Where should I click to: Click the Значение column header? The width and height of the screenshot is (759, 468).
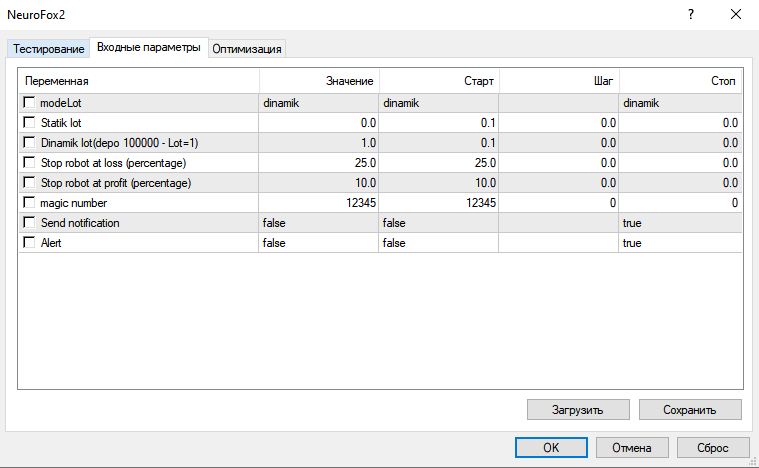(x=319, y=81)
